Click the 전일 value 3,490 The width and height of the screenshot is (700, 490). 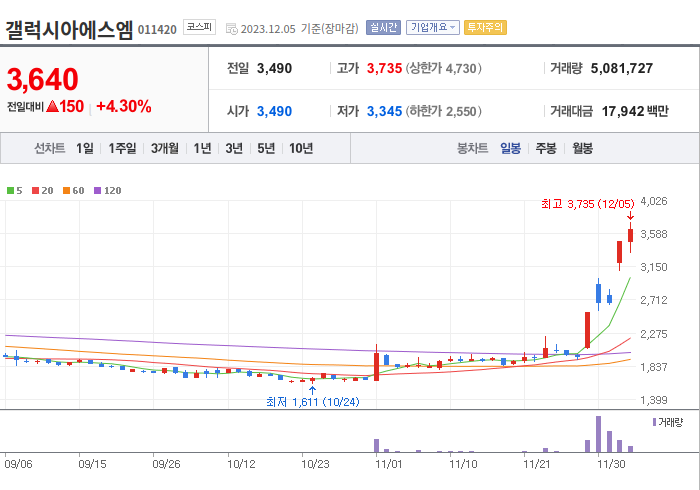click(274, 68)
